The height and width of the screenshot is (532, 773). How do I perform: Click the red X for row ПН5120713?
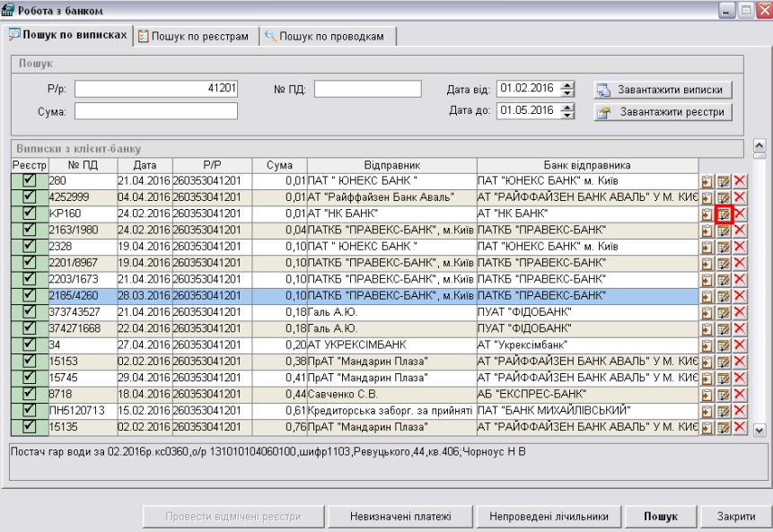(740, 411)
